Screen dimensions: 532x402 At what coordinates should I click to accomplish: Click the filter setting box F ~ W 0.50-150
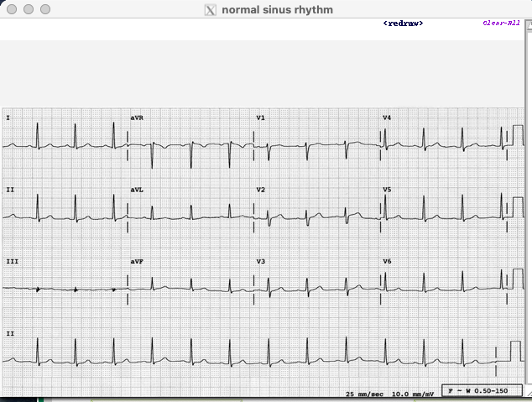[477, 391]
